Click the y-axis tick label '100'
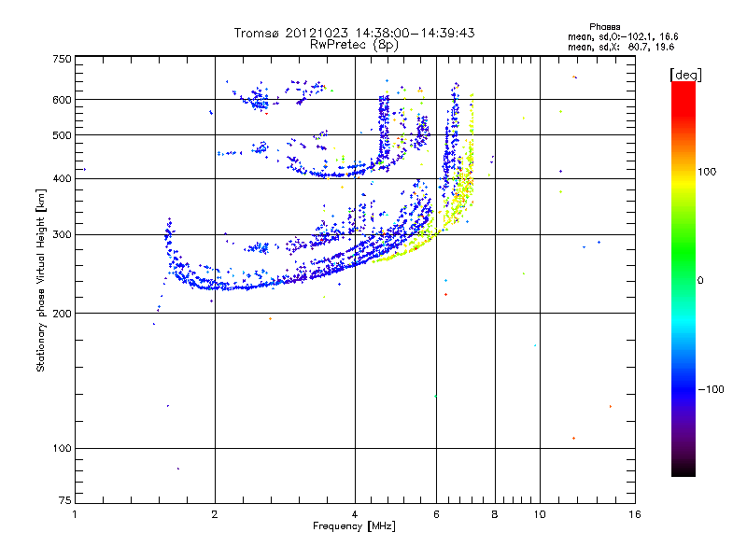 62,448
